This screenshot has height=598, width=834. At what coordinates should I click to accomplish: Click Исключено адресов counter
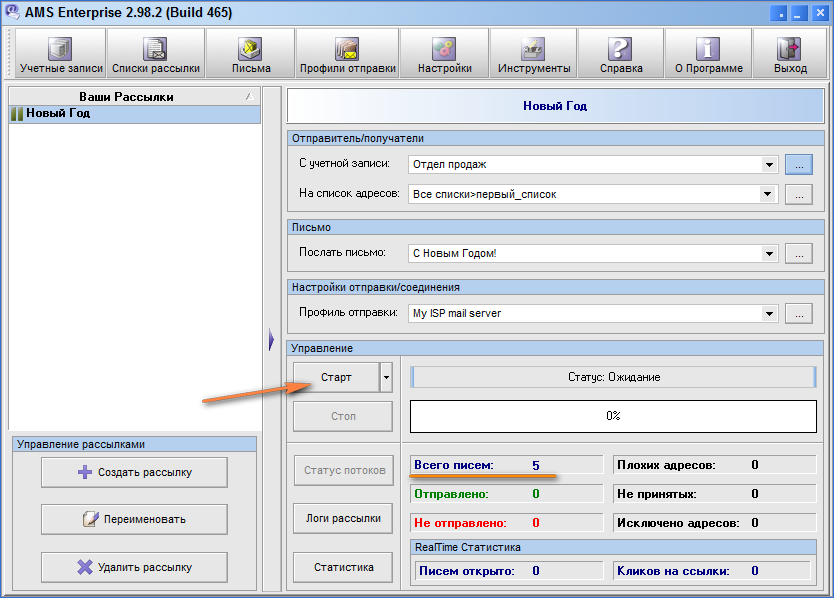coord(715,523)
